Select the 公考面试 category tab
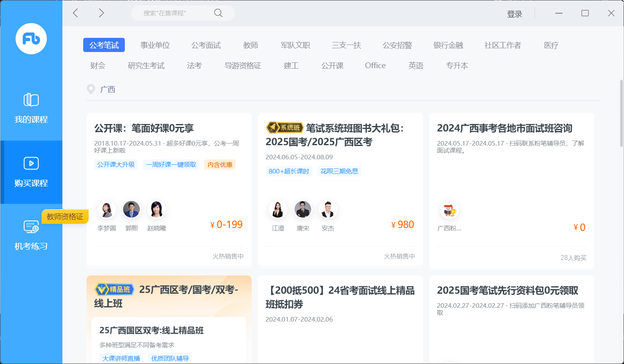 pyautogui.click(x=206, y=45)
